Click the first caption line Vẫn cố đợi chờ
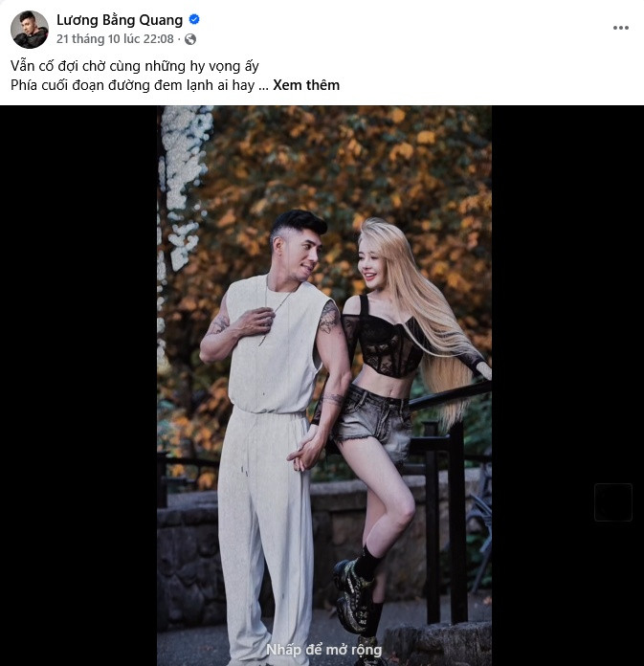This screenshot has height=666, width=644. coord(135,66)
